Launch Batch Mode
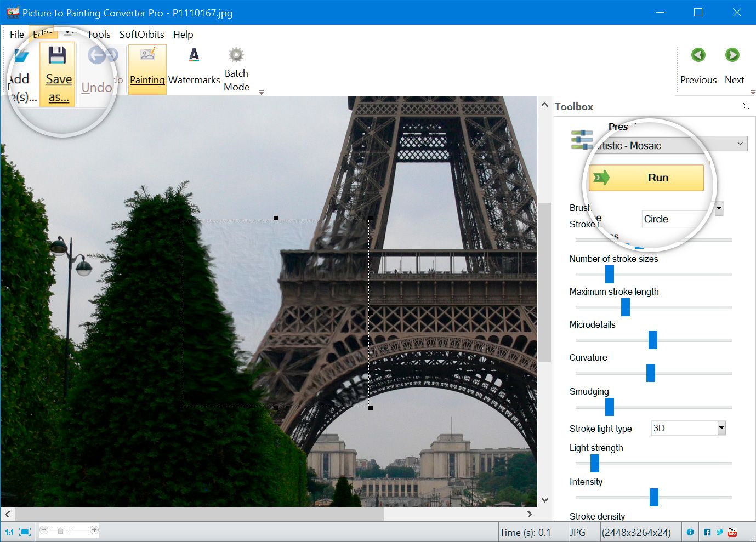This screenshot has width=756, height=542. pos(236,55)
